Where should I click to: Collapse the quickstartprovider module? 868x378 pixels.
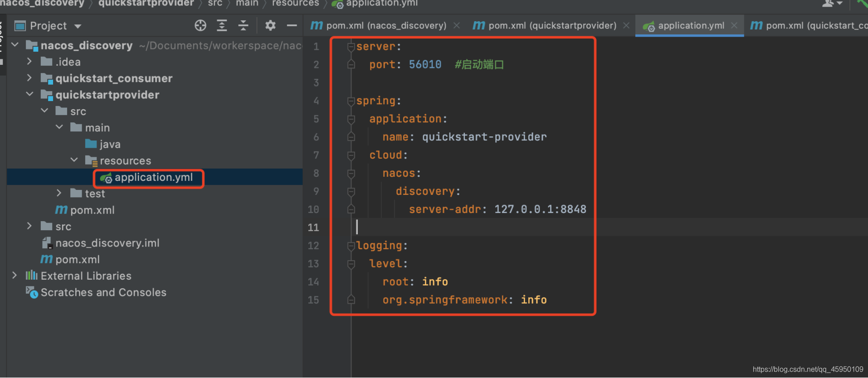(29, 94)
